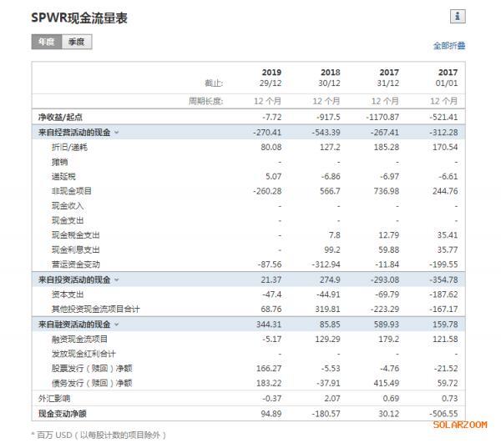Click the capital expenditure value -187.62
The width and height of the screenshot is (501, 448).
tap(443, 294)
